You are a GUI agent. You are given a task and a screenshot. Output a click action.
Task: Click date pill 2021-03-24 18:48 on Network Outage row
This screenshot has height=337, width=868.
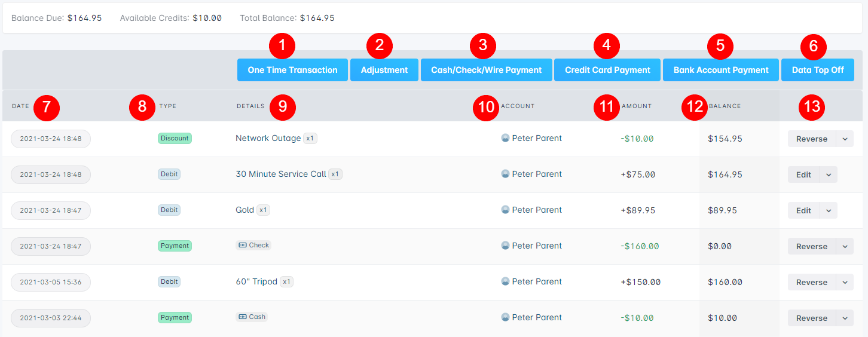coord(51,139)
